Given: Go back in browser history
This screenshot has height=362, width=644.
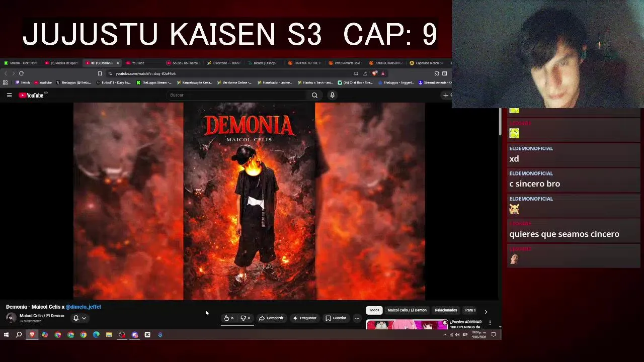Looking at the screenshot, I should (6, 73).
